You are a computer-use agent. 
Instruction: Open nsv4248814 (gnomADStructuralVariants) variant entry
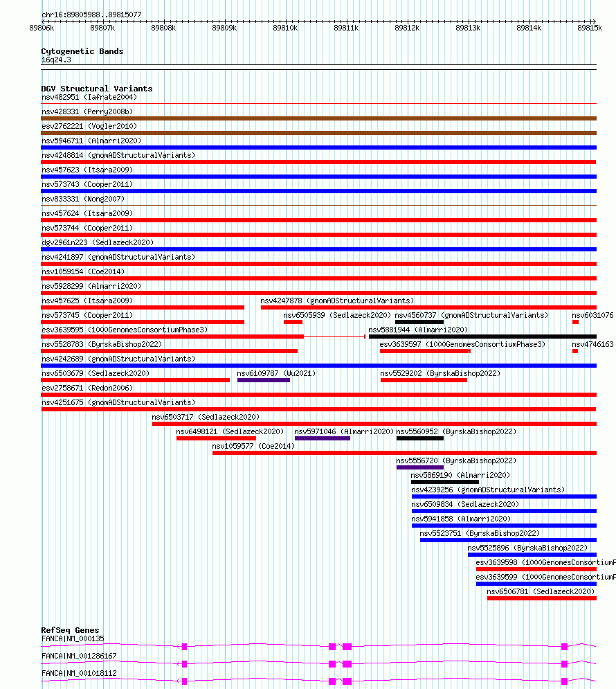pyautogui.click(x=118, y=155)
